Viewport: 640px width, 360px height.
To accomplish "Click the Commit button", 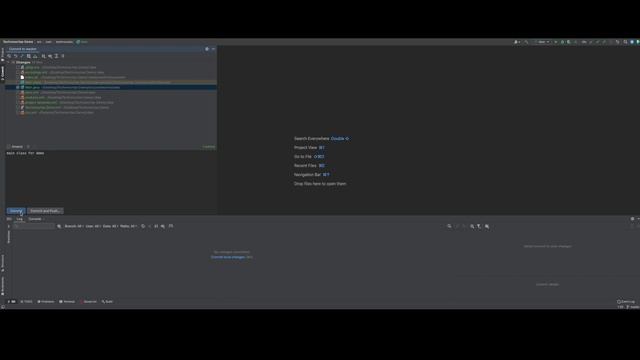I will [16, 211].
